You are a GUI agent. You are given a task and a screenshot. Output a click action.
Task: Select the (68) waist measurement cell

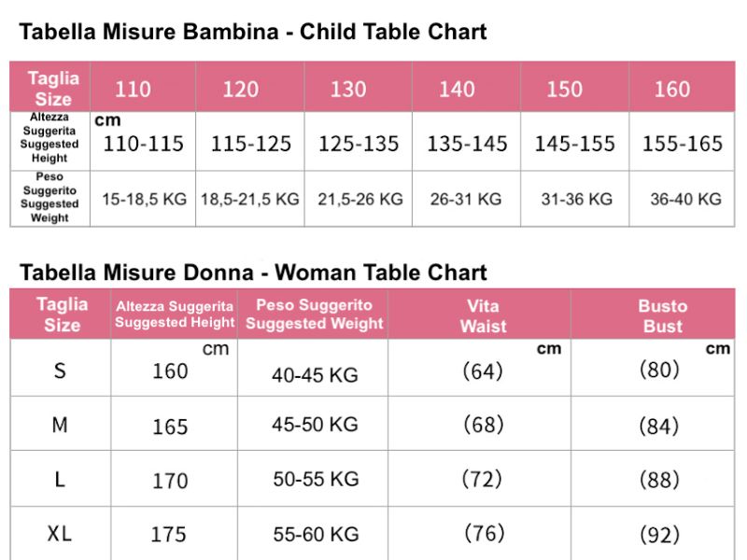pos(483,425)
